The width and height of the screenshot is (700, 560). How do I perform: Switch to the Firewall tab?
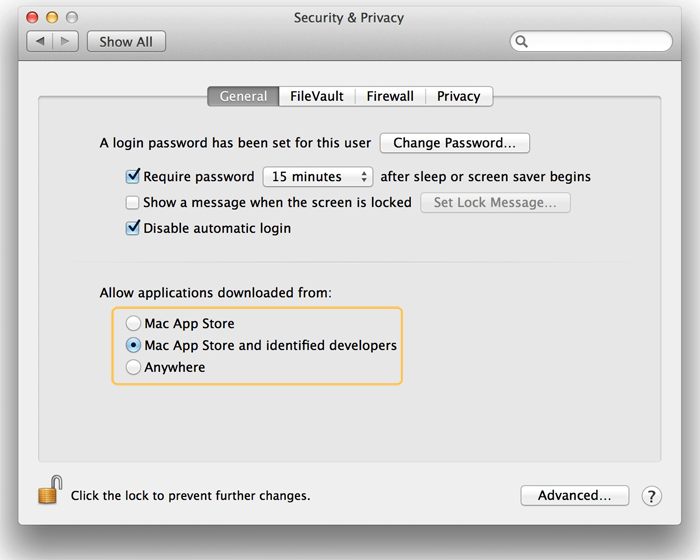pos(390,96)
